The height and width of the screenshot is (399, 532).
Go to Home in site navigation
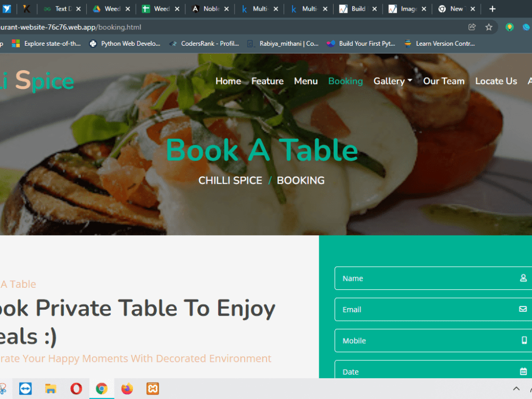pos(228,81)
